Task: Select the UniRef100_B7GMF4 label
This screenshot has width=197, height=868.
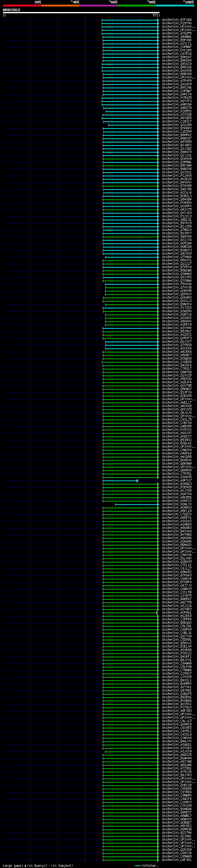Action: coord(176,582)
